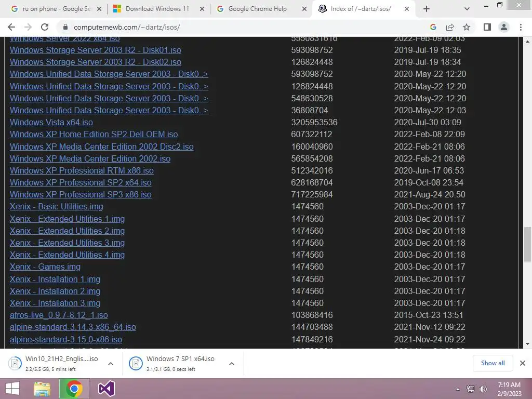The width and height of the screenshot is (532, 399).
Task: Launch Visual Studio from taskbar
Action: (106, 389)
